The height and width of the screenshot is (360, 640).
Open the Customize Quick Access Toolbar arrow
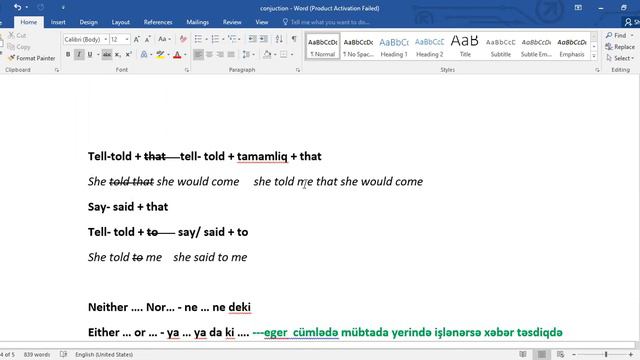click(x=63, y=8)
